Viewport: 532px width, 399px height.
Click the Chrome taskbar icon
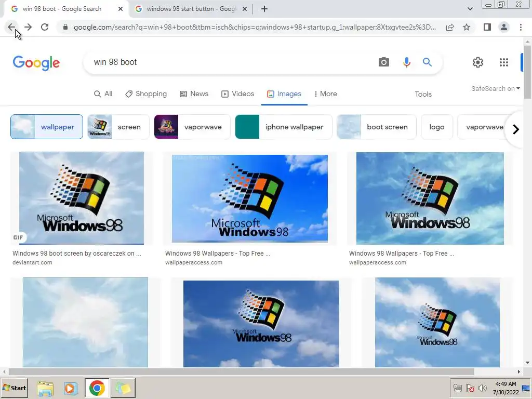click(97, 388)
